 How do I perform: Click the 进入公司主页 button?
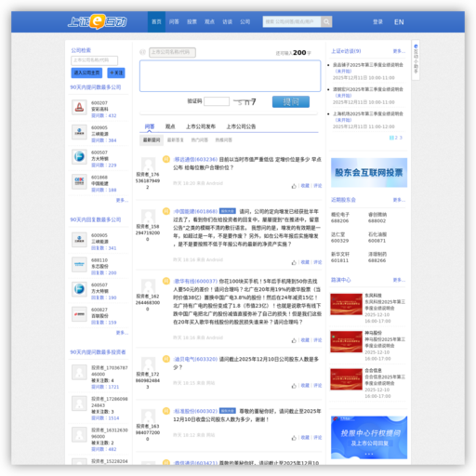tap(86, 73)
